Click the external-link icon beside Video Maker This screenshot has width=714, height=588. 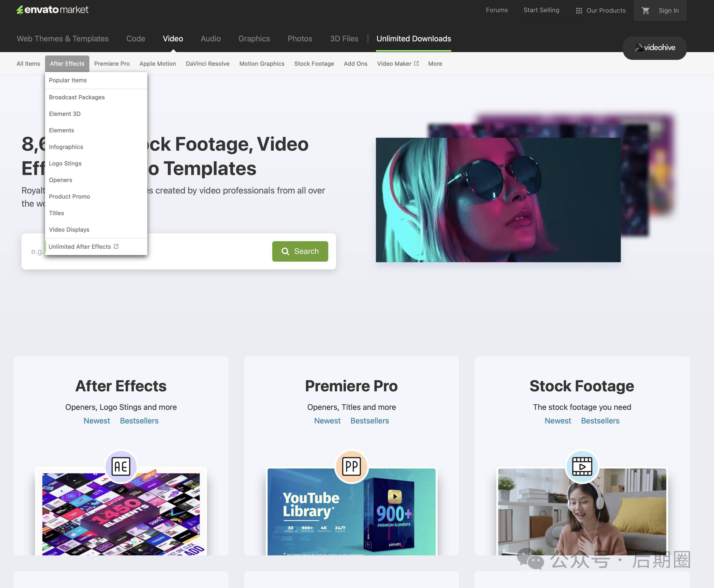pos(416,63)
